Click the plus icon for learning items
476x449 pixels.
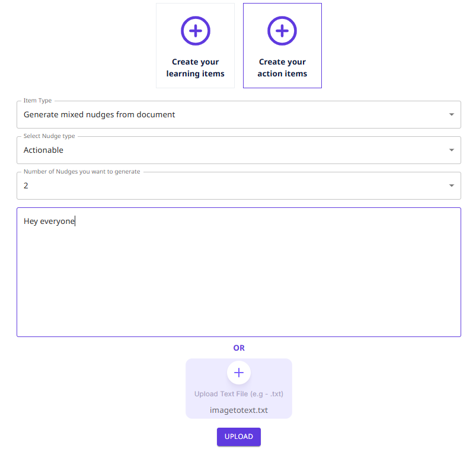click(195, 30)
